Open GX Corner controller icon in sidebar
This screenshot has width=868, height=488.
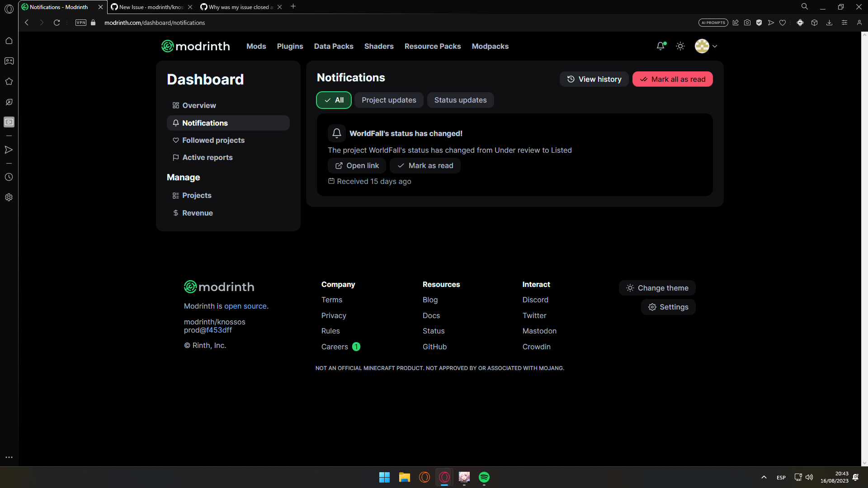point(9,61)
